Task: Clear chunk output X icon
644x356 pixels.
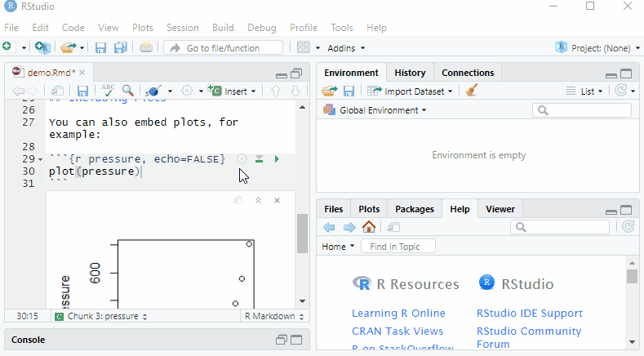Action: click(x=278, y=200)
